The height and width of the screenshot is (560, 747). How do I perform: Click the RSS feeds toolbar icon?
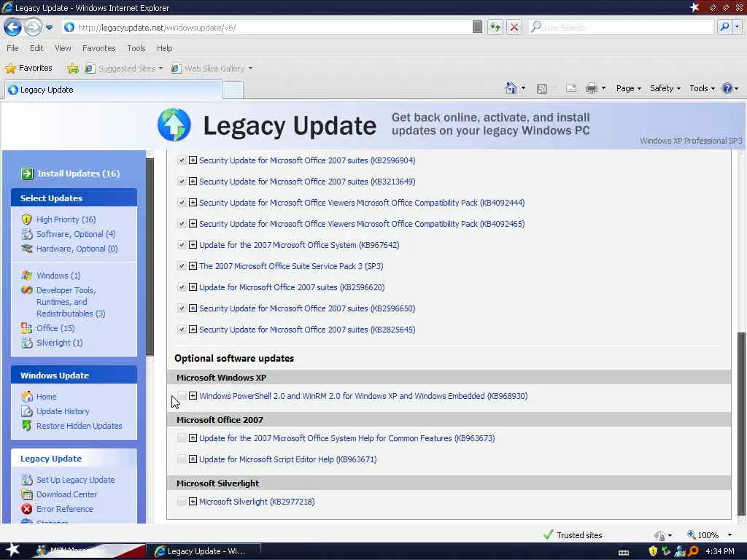tap(542, 88)
